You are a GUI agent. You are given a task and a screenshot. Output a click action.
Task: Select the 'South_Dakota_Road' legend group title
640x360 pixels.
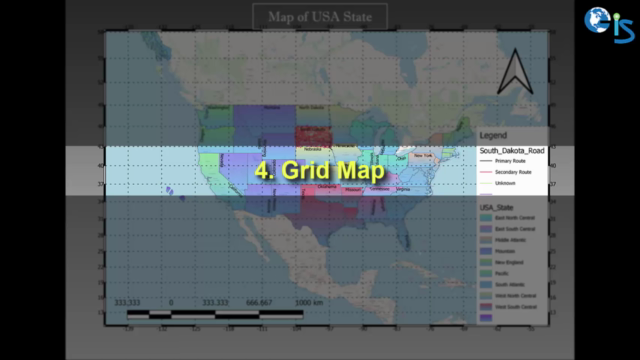click(x=512, y=151)
